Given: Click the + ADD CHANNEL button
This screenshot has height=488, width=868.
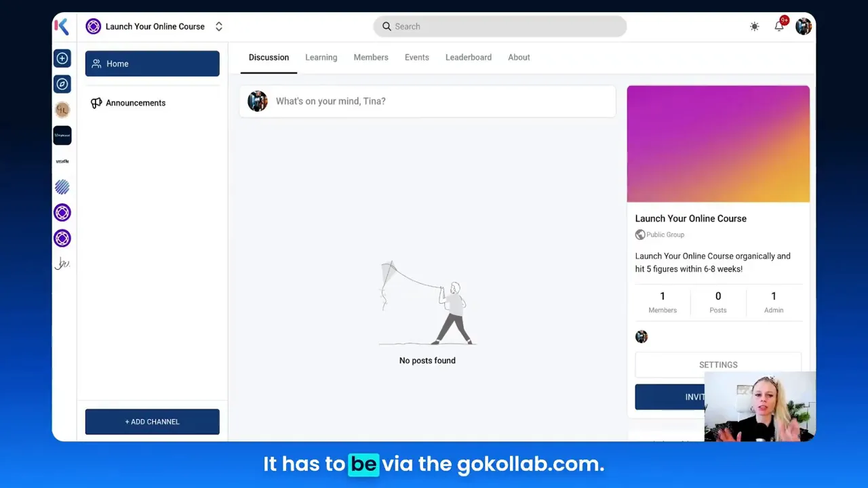Looking at the screenshot, I should point(153,422).
